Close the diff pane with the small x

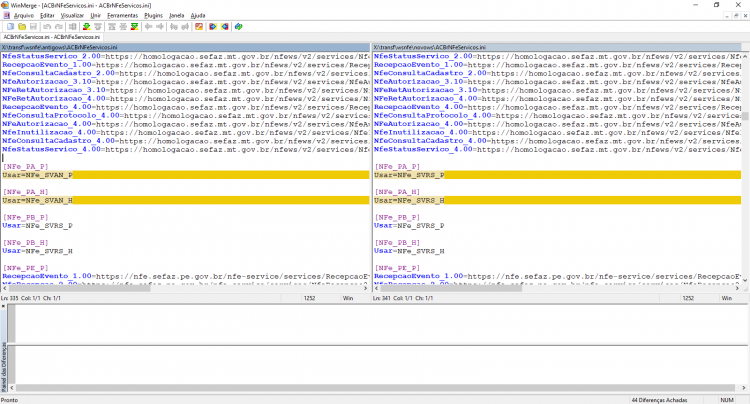pyautogui.click(x=3, y=306)
